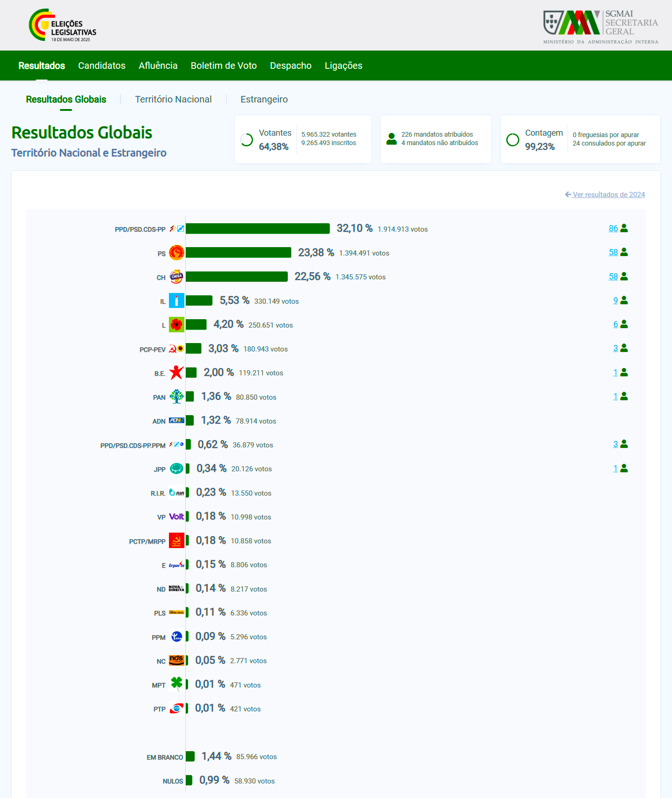This screenshot has height=798, width=672.
Task: Click the Livre poppy logo
Action: click(x=176, y=325)
